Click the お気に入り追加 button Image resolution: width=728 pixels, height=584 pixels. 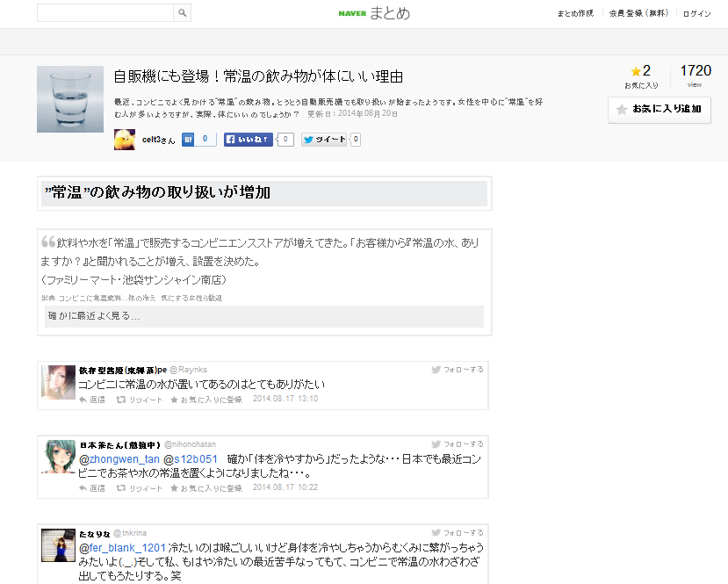[x=660, y=110]
